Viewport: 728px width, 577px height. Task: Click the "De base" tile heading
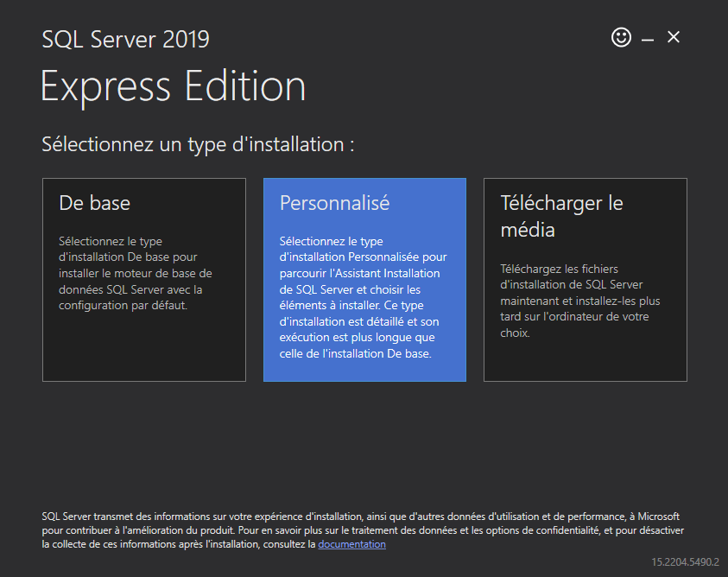[95, 203]
